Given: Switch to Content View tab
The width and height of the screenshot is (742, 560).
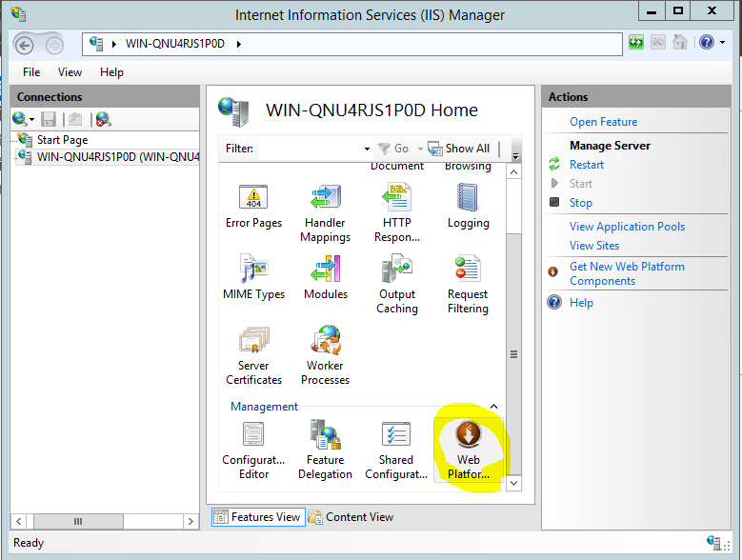Looking at the screenshot, I should click(351, 517).
